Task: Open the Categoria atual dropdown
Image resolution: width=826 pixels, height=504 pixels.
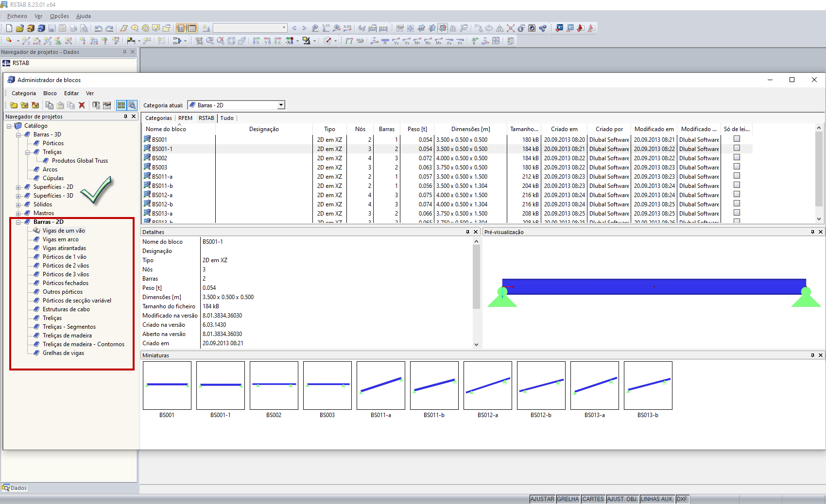Action: pos(281,105)
